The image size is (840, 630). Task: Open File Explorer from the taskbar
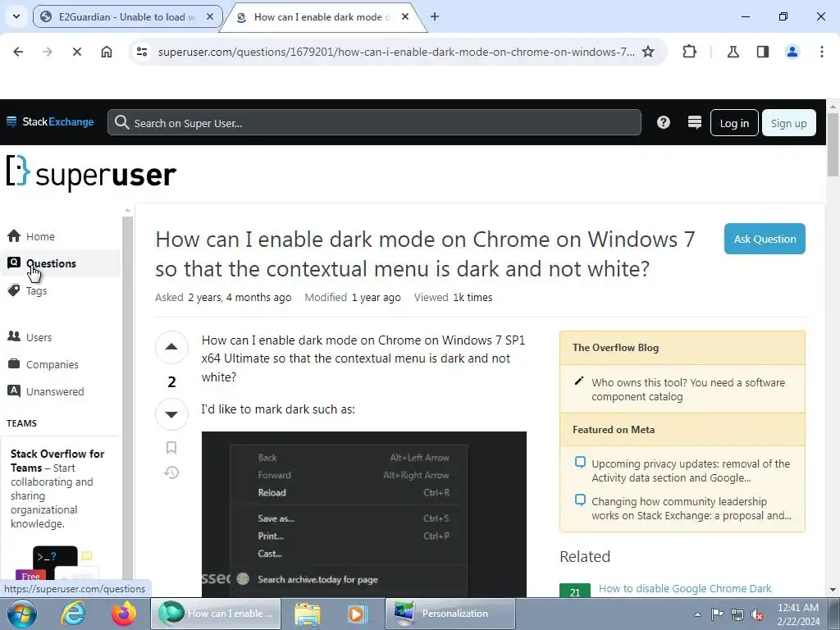(308, 614)
